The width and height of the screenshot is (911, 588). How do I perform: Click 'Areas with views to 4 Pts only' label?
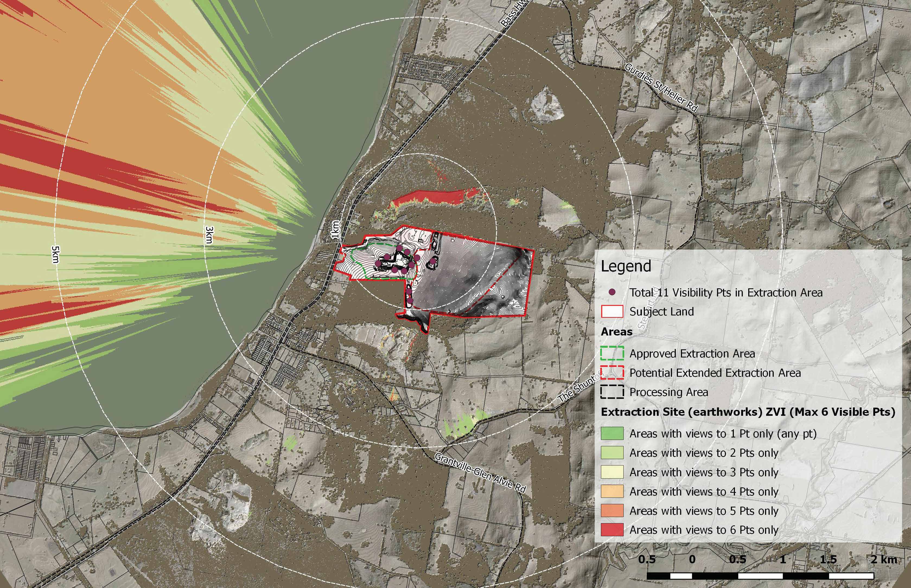(704, 491)
